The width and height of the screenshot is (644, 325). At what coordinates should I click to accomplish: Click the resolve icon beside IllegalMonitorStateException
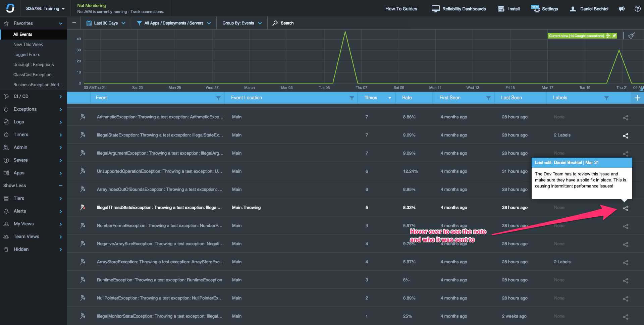[83, 316]
